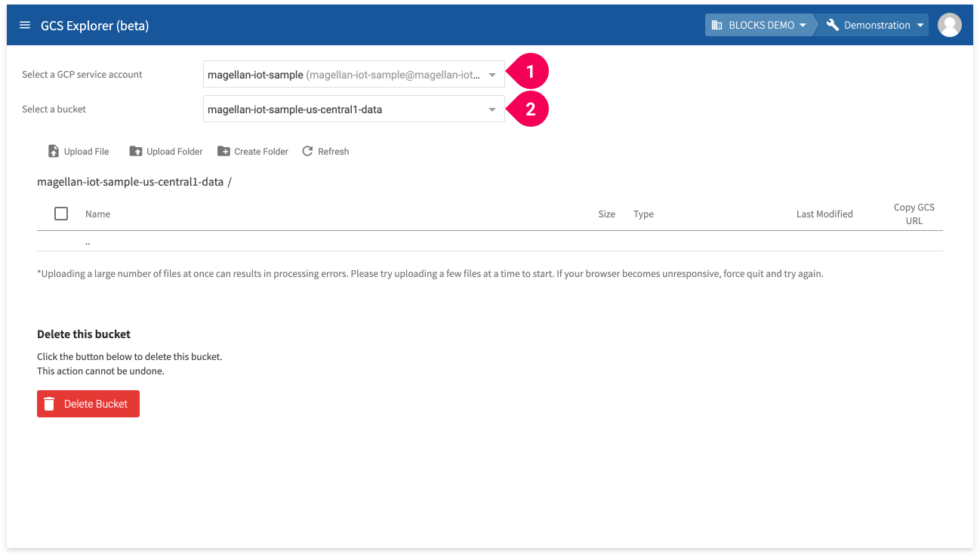Click the user profile avatar
This screenshot has height=557, width=980.
pyautogui.click(x=949, y=25)
